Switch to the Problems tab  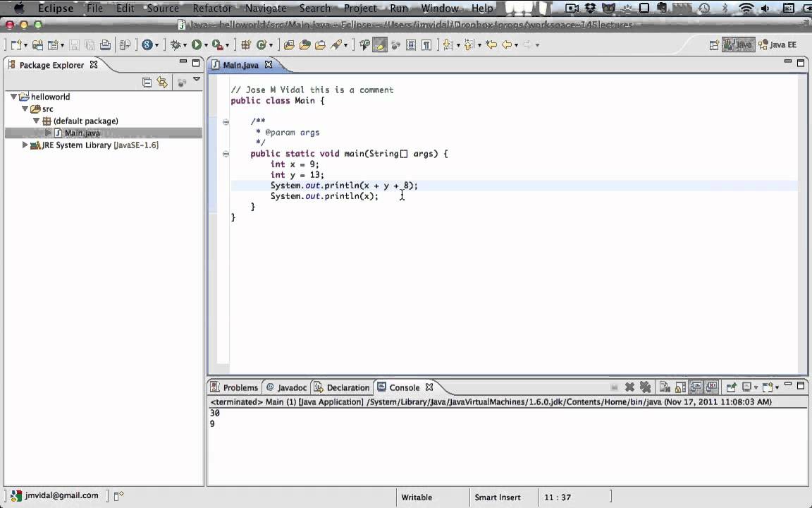(240, 387)
